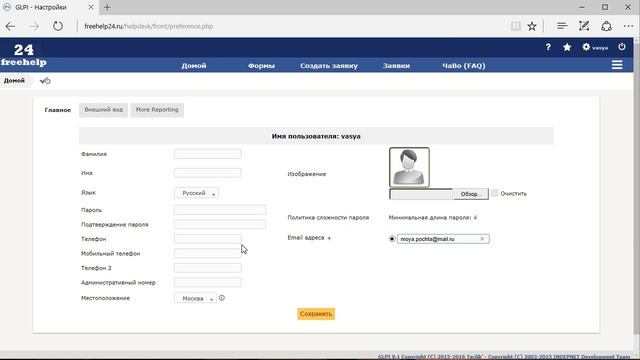Open ЧаВо (FAQ) menu item
This screenshot has height=360, width=640.
tap(464, 66)
